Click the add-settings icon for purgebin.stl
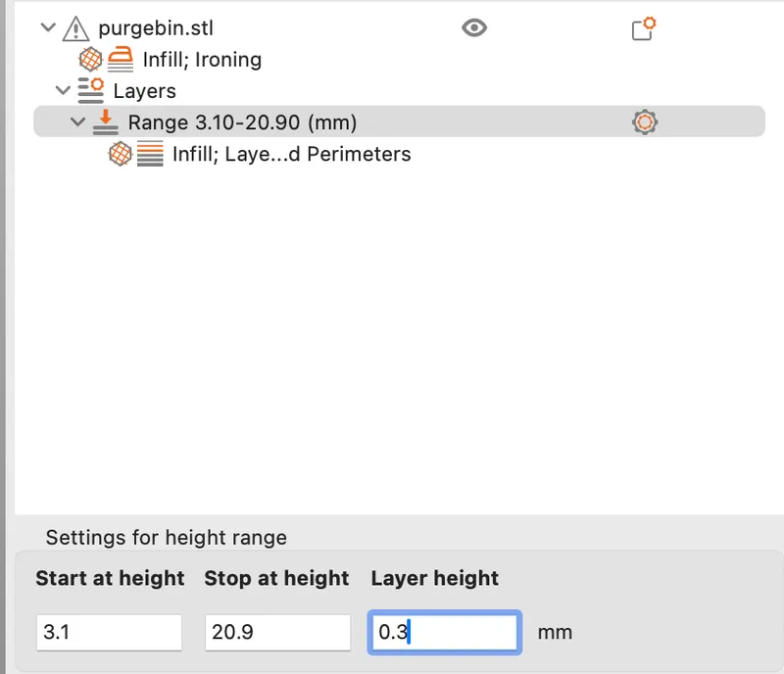This screenshot has height=674, width=784. pyautogui.click(x=644, y=28)
